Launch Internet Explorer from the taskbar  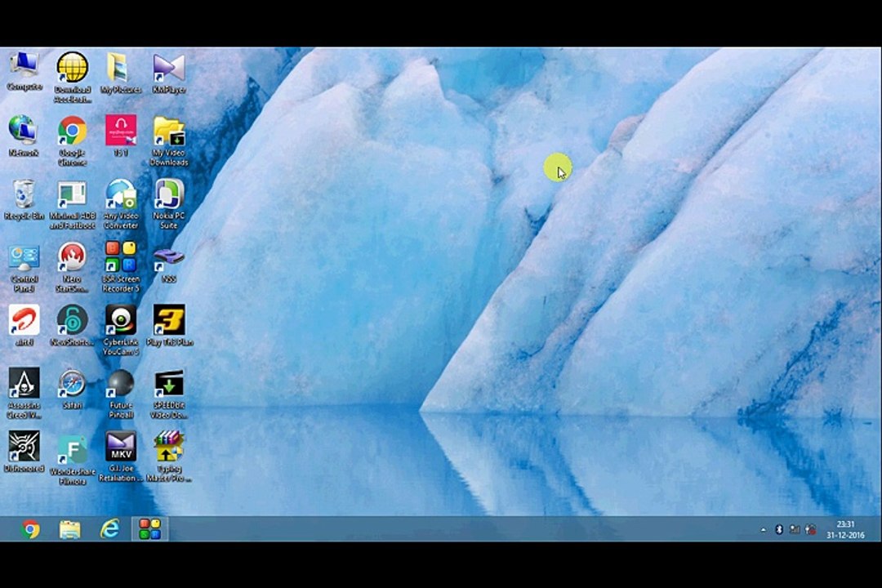(109, 529)
